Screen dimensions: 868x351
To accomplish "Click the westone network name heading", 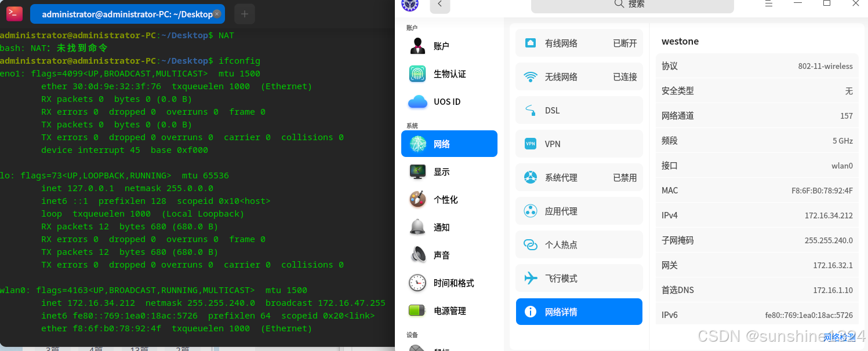I will 680,41.
